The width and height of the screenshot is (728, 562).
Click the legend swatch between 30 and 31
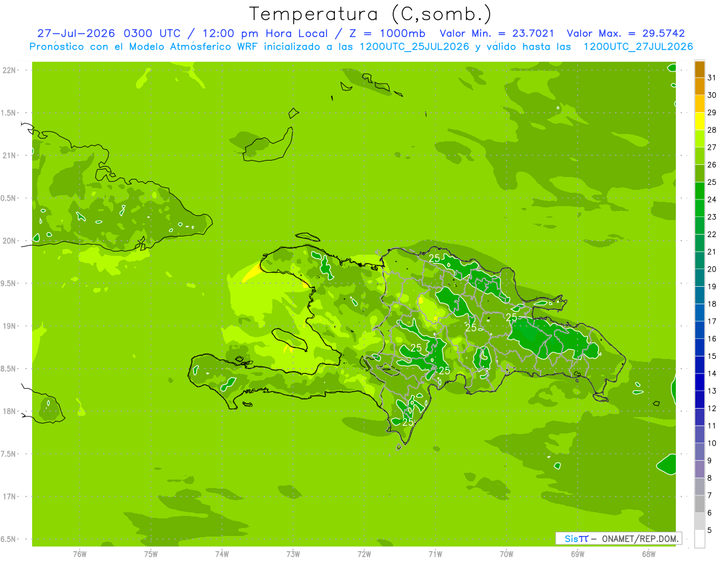click(699, 87)
